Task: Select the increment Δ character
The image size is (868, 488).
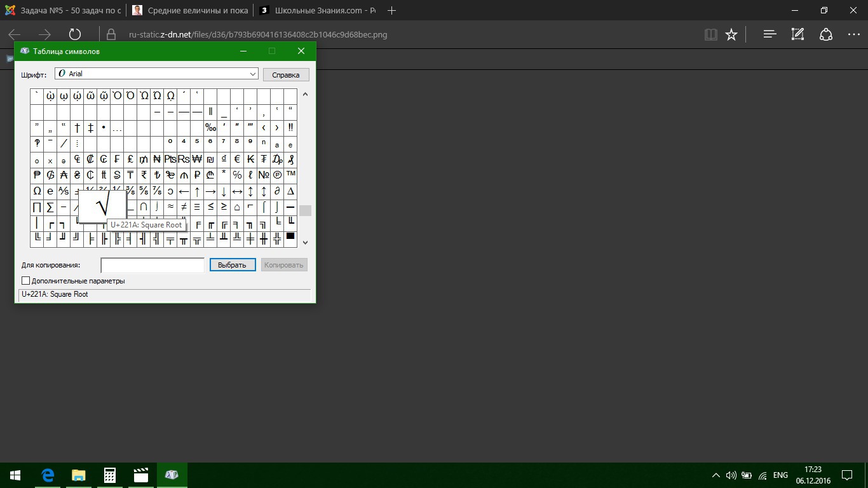Action: 290,191
